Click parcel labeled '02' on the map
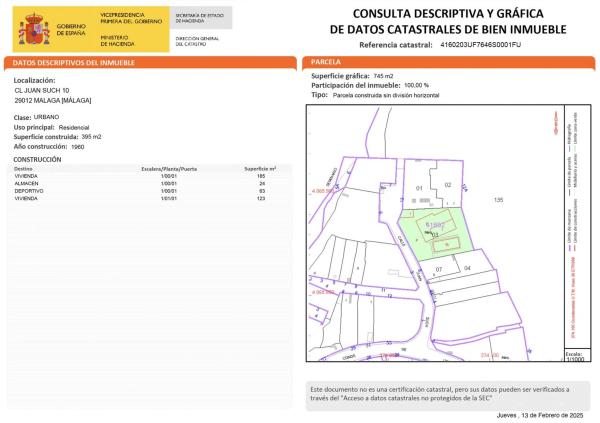This screenshot has height=423, width=600. [x=448, y=185]
